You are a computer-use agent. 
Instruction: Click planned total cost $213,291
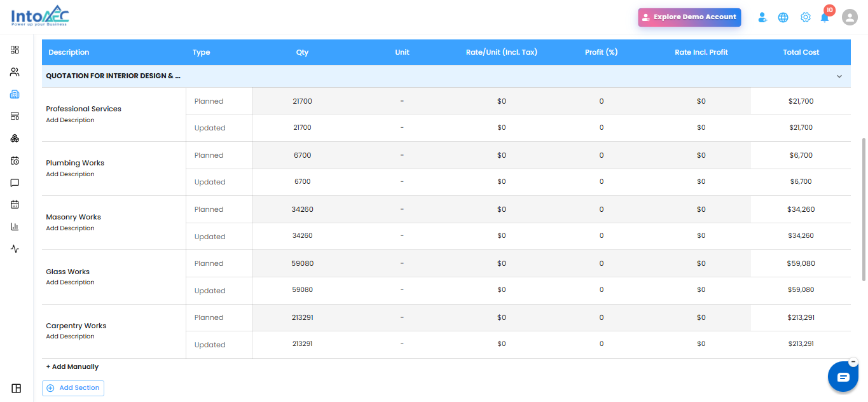click(801, 317)
